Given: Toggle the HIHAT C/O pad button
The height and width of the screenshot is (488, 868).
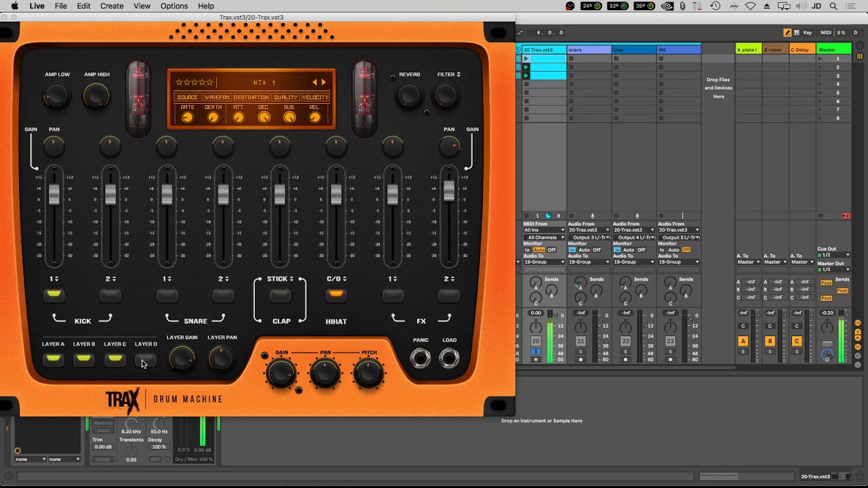Looking at the screenshot, I should click(336, 295).
